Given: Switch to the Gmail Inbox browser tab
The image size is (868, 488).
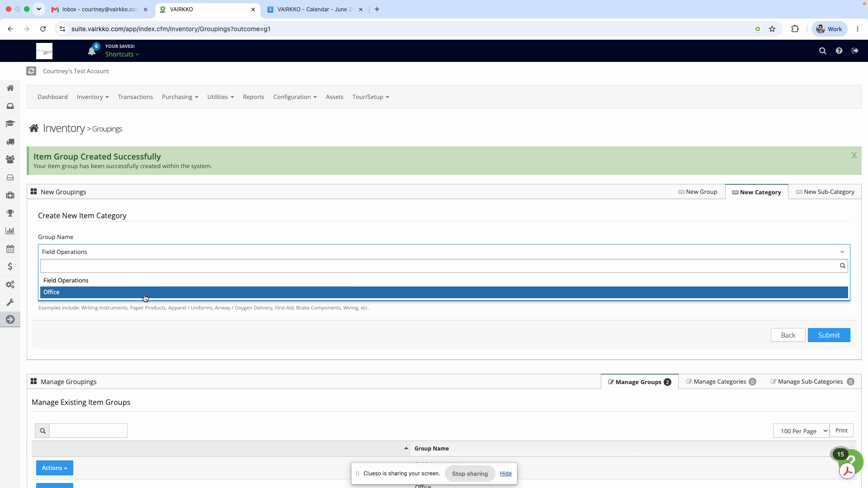Looking at the screenshot, I should click(99, 9).
